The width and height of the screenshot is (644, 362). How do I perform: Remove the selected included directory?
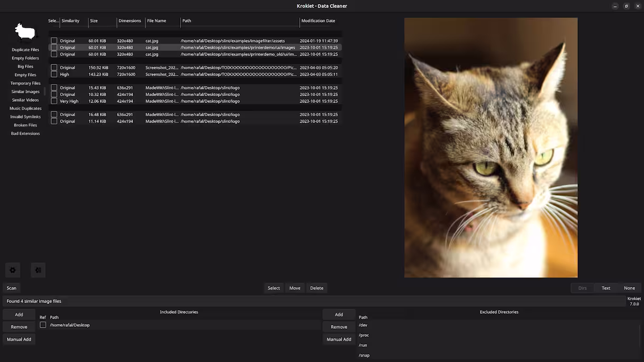coord(19,327)
